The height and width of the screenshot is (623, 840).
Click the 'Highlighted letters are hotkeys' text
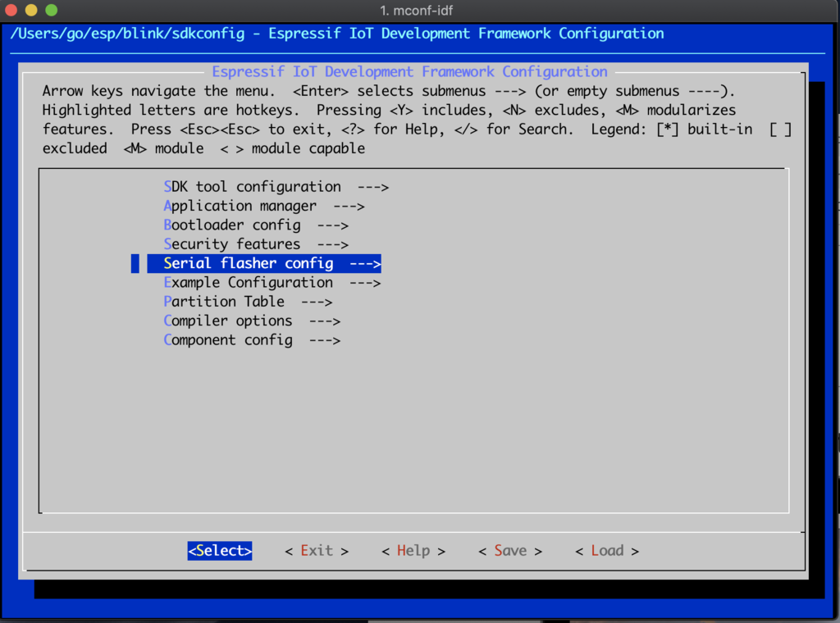171,111
